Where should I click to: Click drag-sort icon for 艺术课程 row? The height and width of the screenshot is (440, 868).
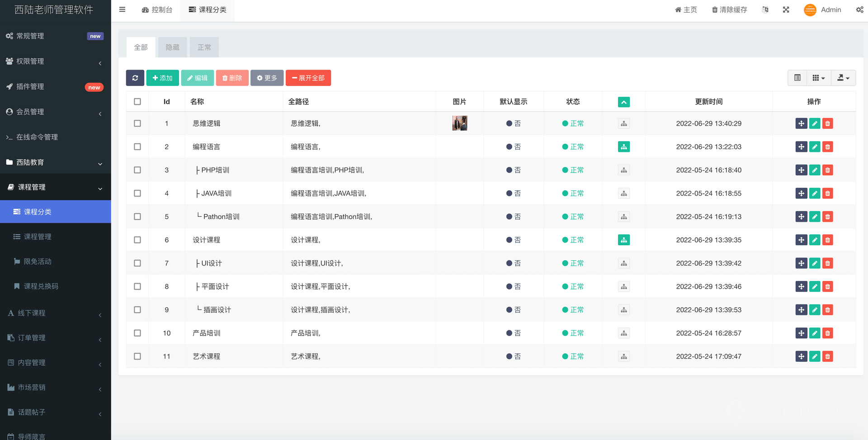801,356
